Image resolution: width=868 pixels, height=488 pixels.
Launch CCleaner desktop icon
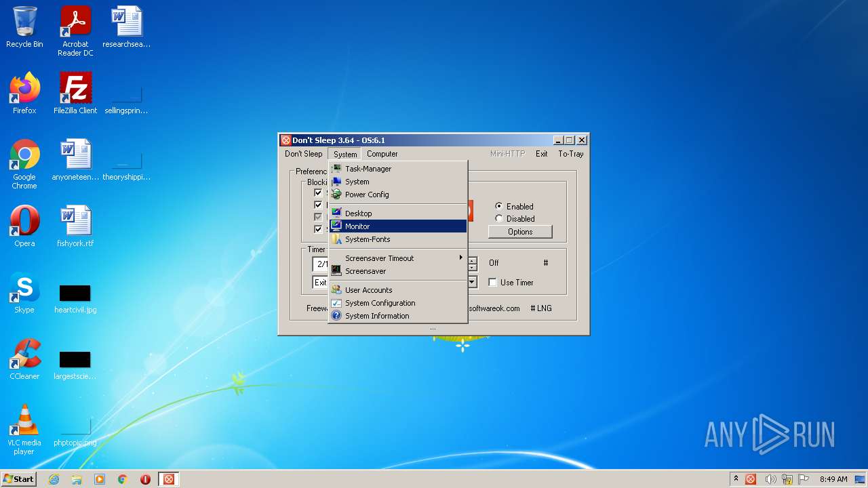pyautogui.click(x=24, y=359)
